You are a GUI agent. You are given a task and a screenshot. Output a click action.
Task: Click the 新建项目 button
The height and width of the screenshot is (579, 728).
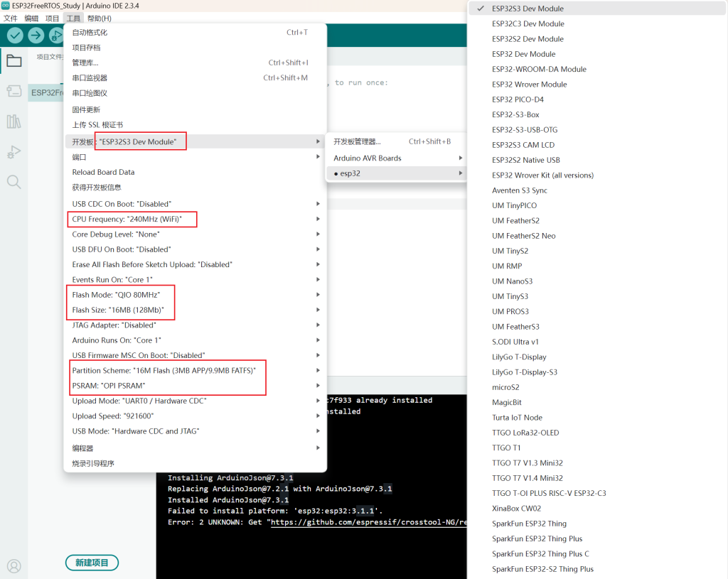[92, 563]
